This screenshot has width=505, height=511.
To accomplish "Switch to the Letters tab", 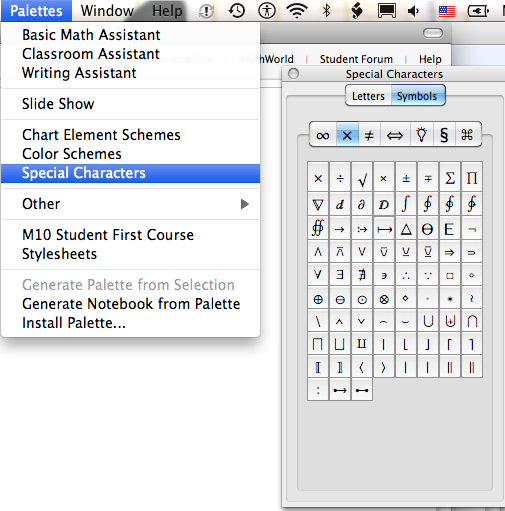I will coord(368,96).
